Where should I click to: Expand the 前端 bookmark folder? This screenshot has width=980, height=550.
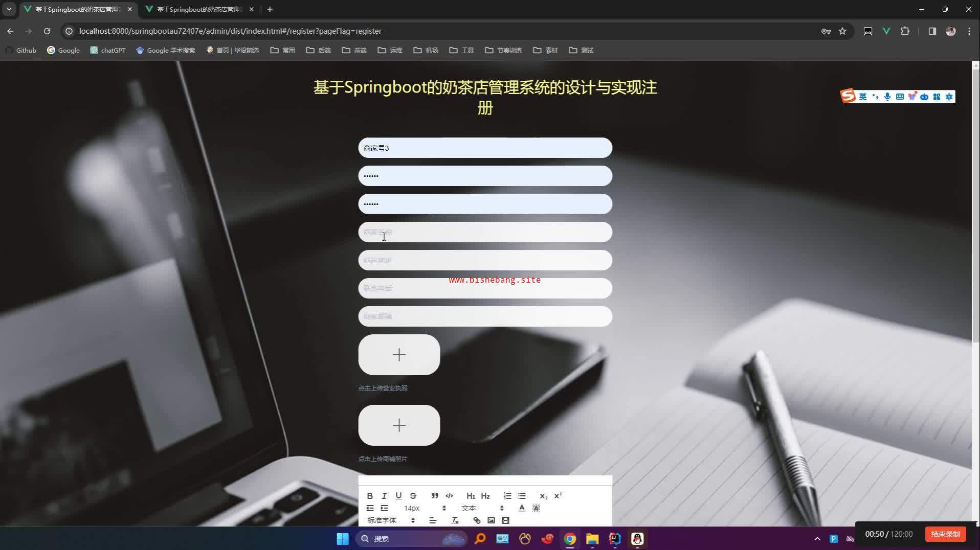click(354, 50)
